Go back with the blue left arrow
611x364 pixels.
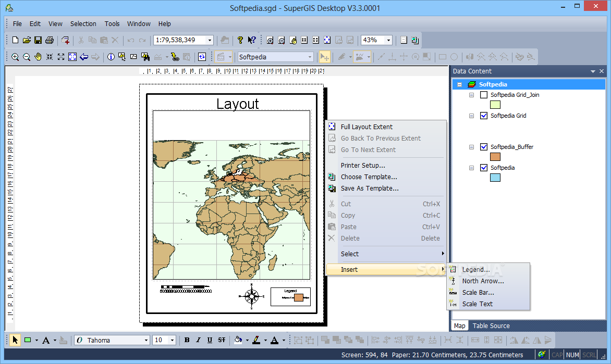point(84,57)
